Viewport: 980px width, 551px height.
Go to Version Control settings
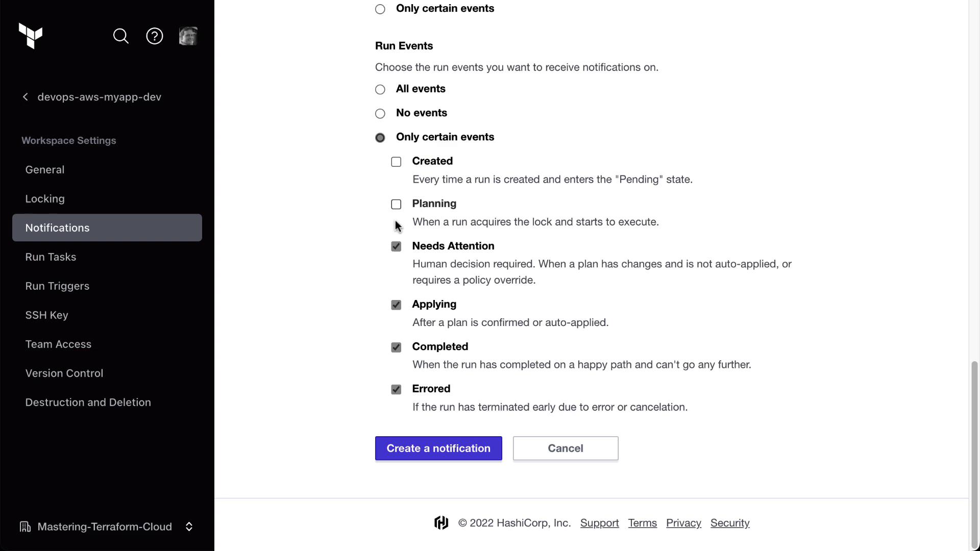(x=64, y=373)
